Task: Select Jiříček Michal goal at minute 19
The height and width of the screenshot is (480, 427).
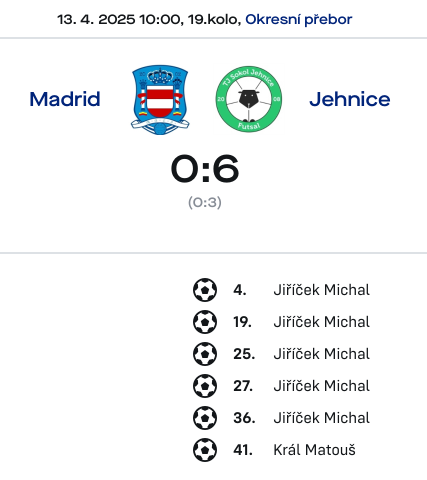Action: point(322,322)
